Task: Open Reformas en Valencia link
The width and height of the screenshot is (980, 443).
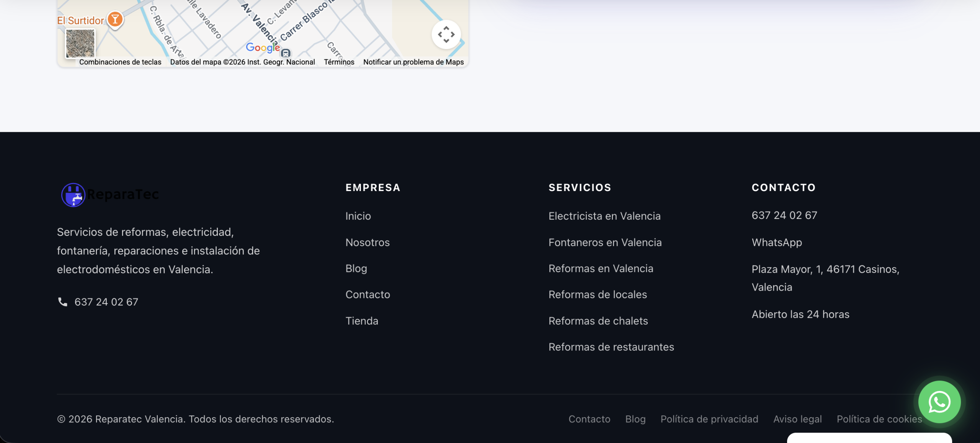Action: pos(601,268)
